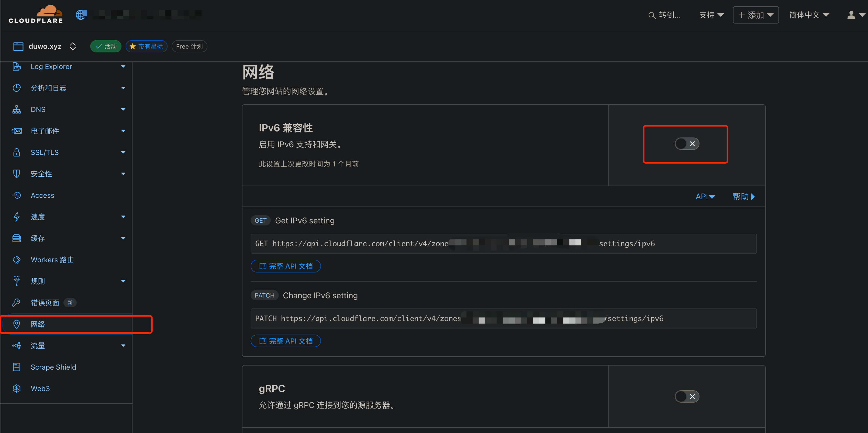Click the Free 计划 badge
The width and height of the screenshot is (868, 433).
[x=189, y=47]
